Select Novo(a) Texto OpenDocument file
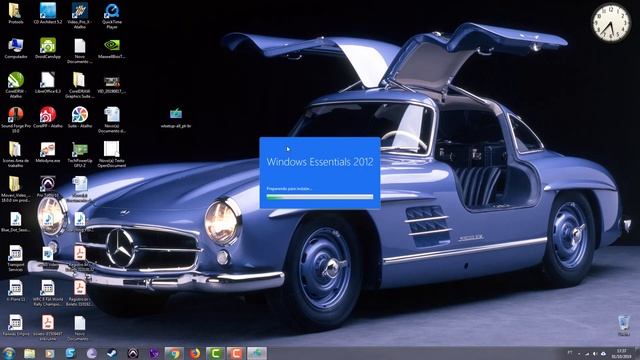640x360 pixels. [x=111, y=154]
